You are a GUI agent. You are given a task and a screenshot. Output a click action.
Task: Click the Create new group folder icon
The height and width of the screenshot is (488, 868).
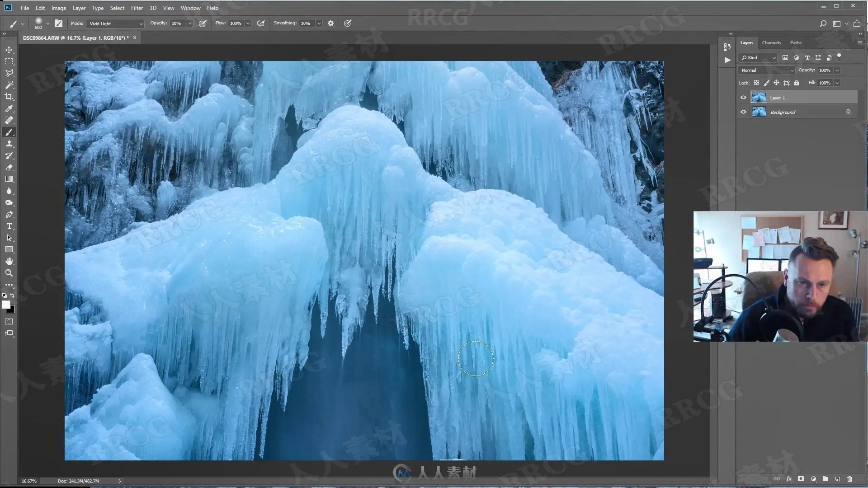[825, 479]
